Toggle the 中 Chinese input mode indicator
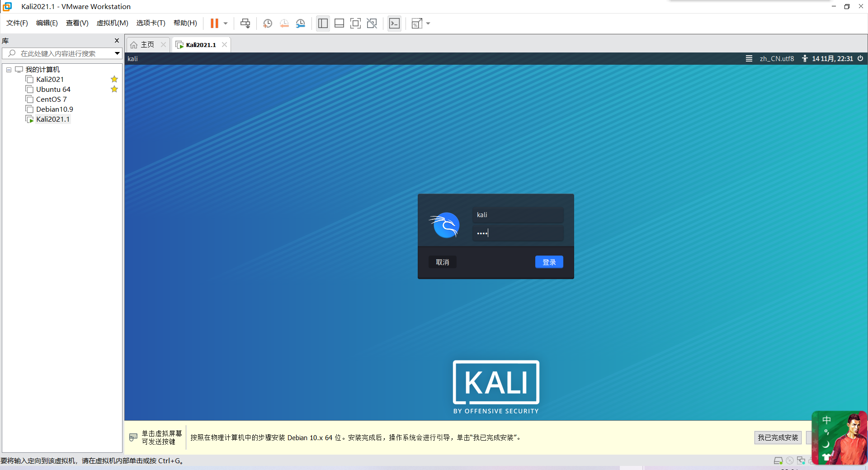This screenshot has width=868, height=470. tap(826, 420)
